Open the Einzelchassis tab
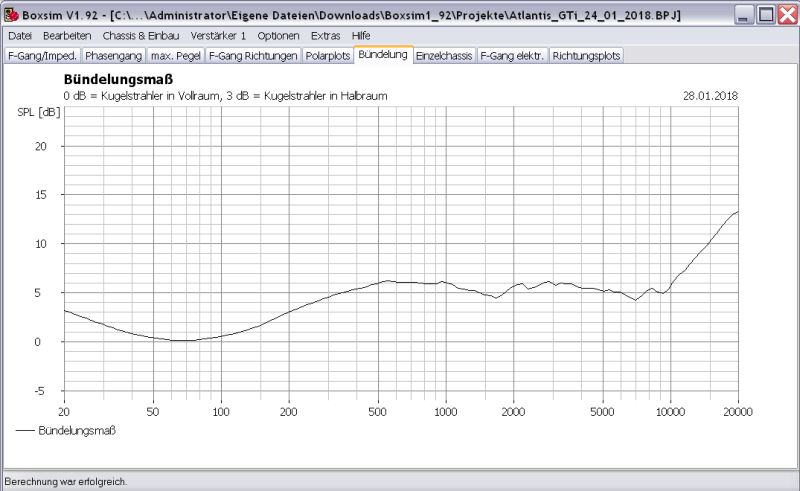The image size is (800, 491). 444,56
